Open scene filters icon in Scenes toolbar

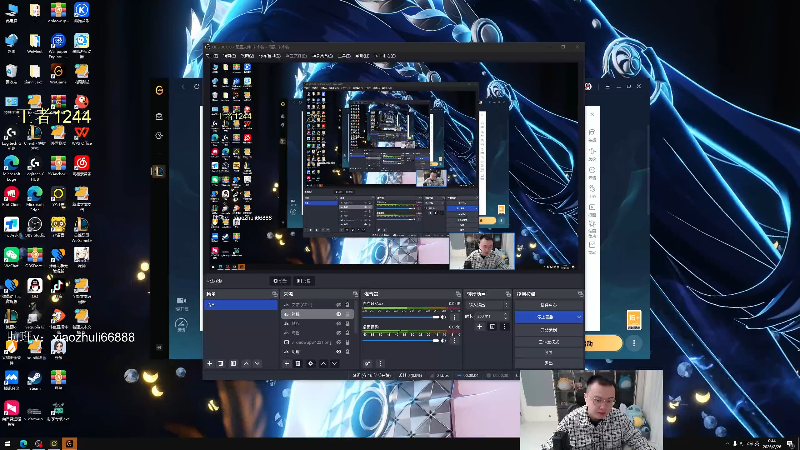(x=233, y=363)
